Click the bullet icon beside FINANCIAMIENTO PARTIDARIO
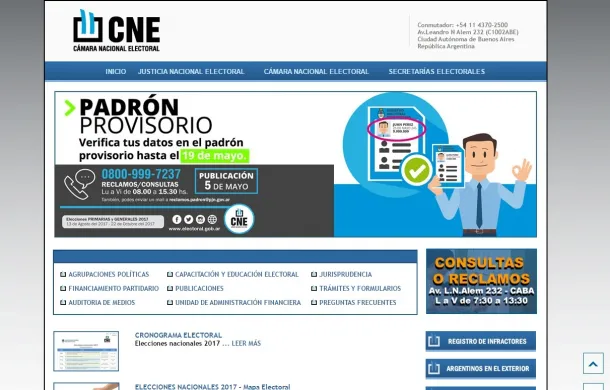 pyautogui.click(x=63, y=288)
